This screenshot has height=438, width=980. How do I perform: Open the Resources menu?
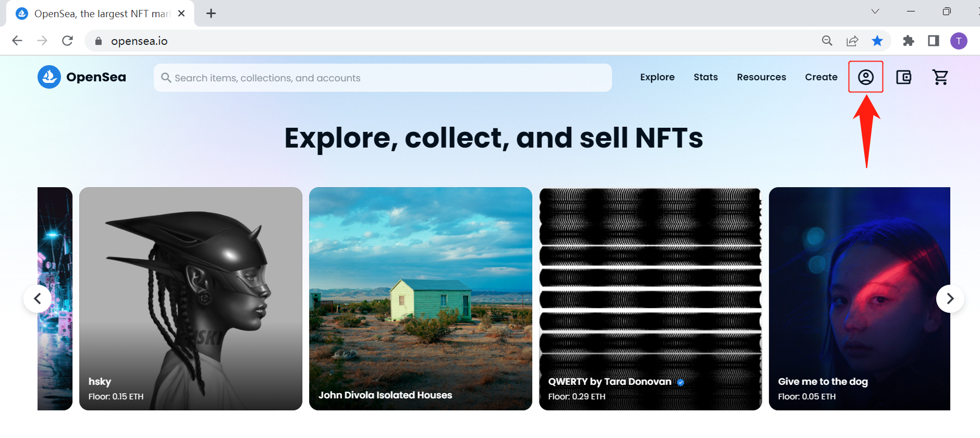pyautogui.click(x=762, y=77)
